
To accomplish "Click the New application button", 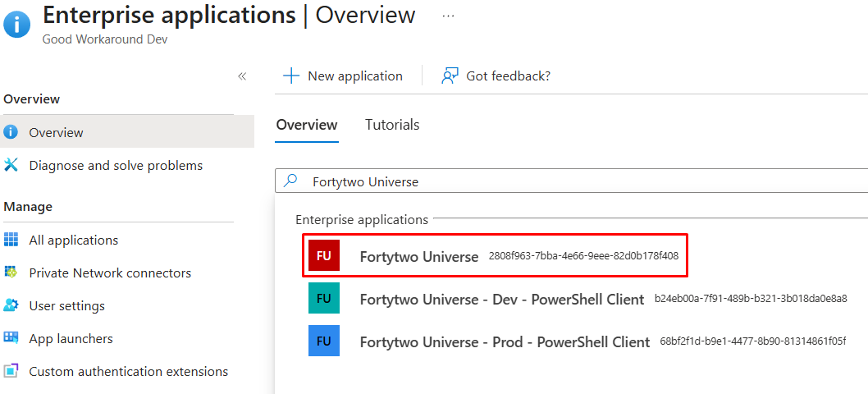I will click(343, 76).
